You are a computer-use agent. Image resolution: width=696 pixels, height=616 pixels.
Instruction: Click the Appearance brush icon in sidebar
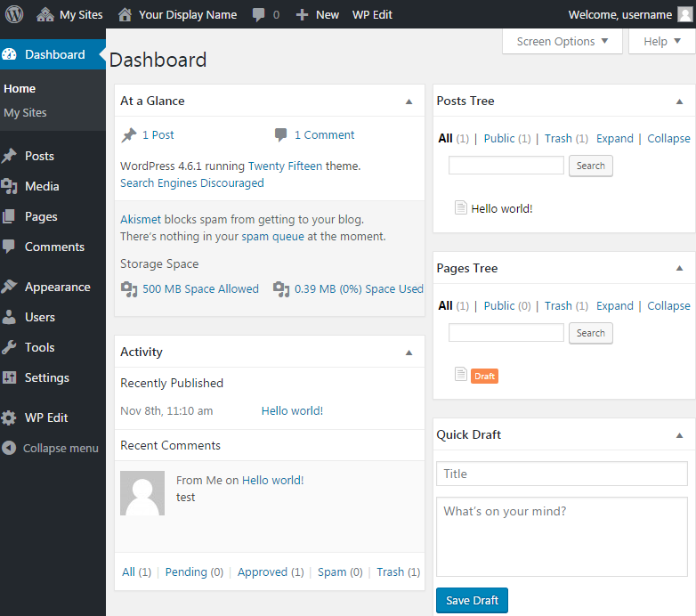coord(9,287)
